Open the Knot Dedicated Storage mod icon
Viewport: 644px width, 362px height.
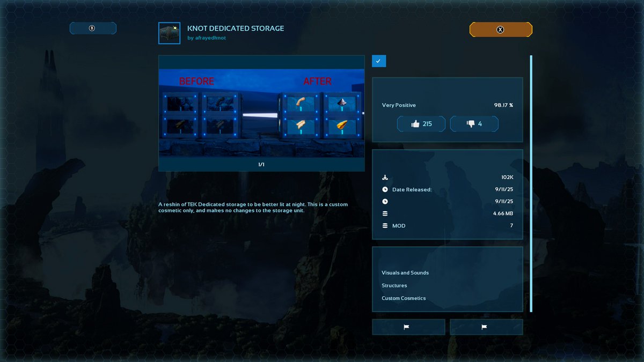(x=170, y=33)
